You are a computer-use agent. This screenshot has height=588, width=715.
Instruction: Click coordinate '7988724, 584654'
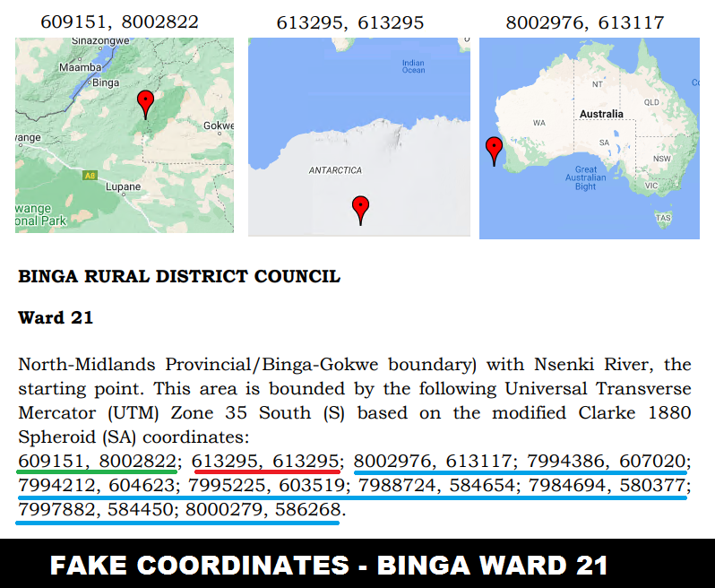(x=437, y=485)
